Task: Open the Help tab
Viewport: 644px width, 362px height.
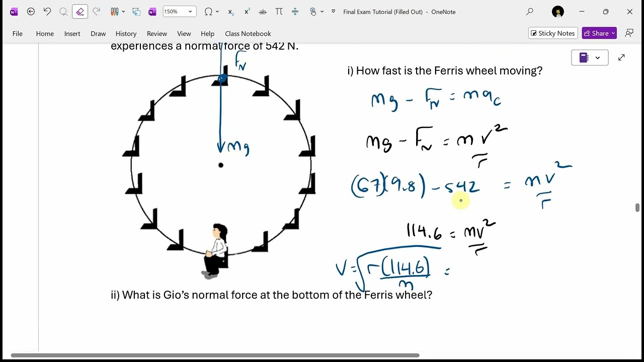Action: pos(207,34)
